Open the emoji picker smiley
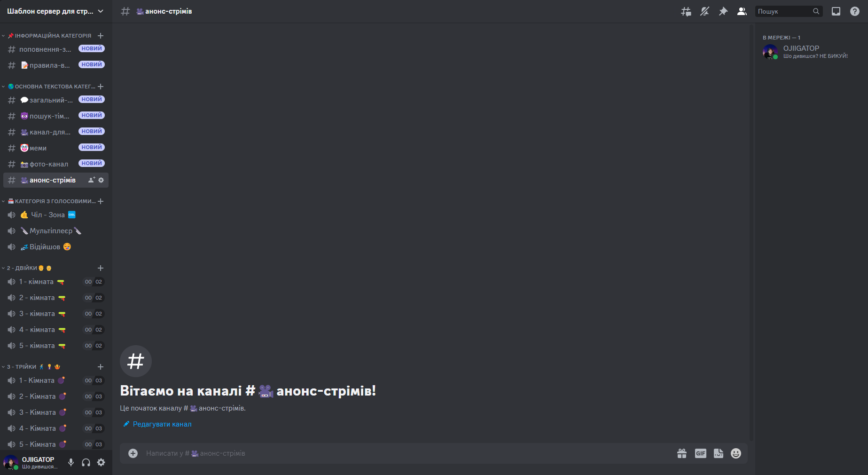Screen dimensions: 868x475 tap(736, 453)
